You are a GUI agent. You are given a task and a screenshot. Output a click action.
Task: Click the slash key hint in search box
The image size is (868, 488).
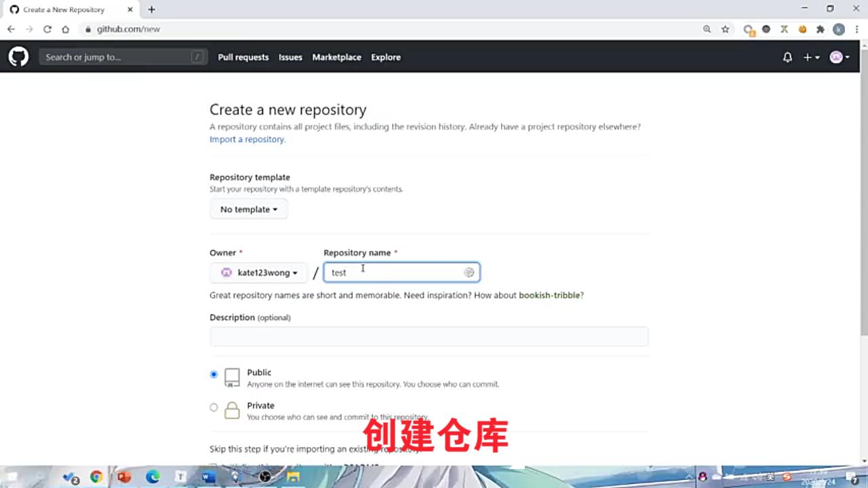tap(197, 58)
